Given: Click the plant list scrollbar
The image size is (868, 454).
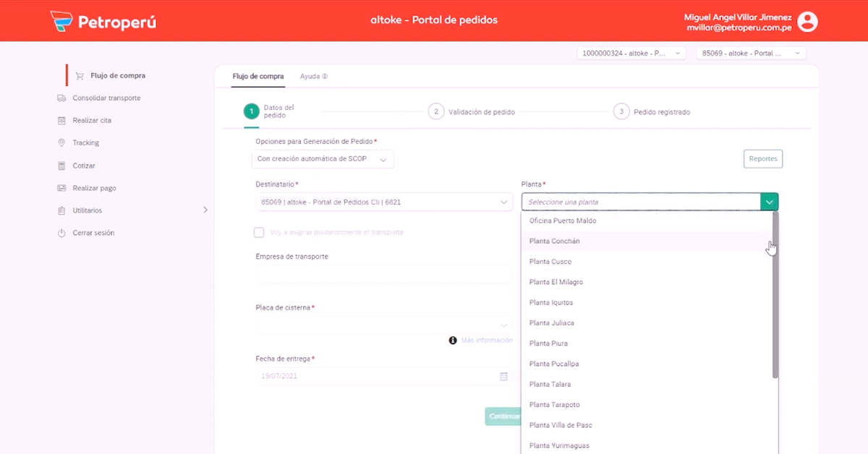Looking at the screenshot, I should coord(775,296).
